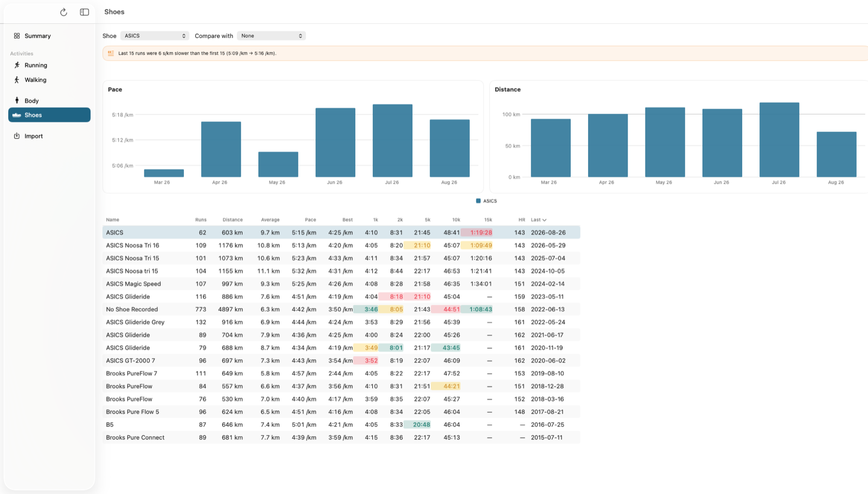Click the Mar 26 bar in Pace chart
868x494 pixels.
(x=164, y=173)
